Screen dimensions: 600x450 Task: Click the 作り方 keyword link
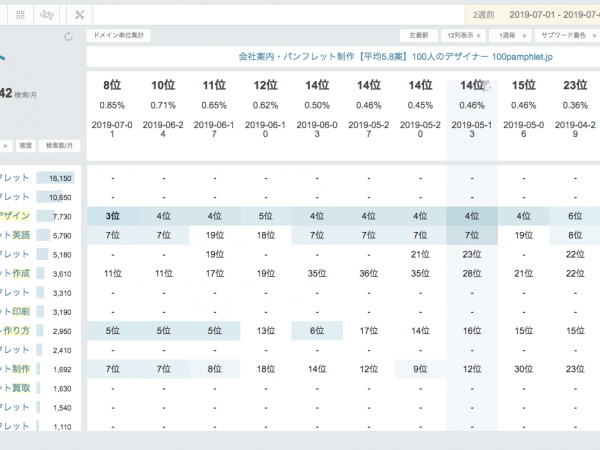tap(16, 331)
